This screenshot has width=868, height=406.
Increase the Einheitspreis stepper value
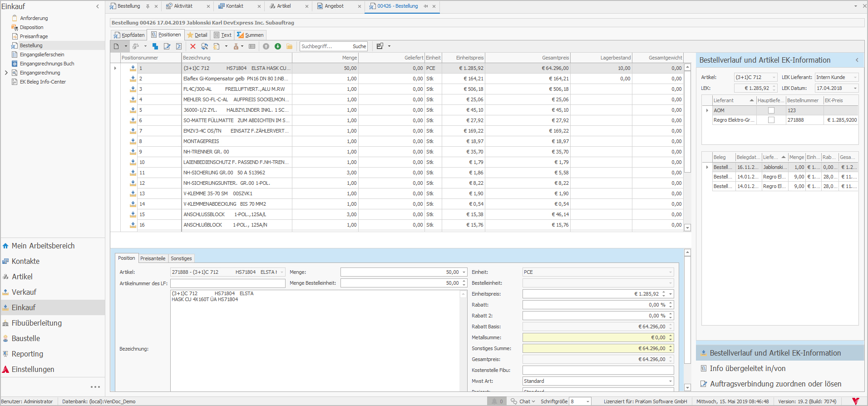[664, 292]
